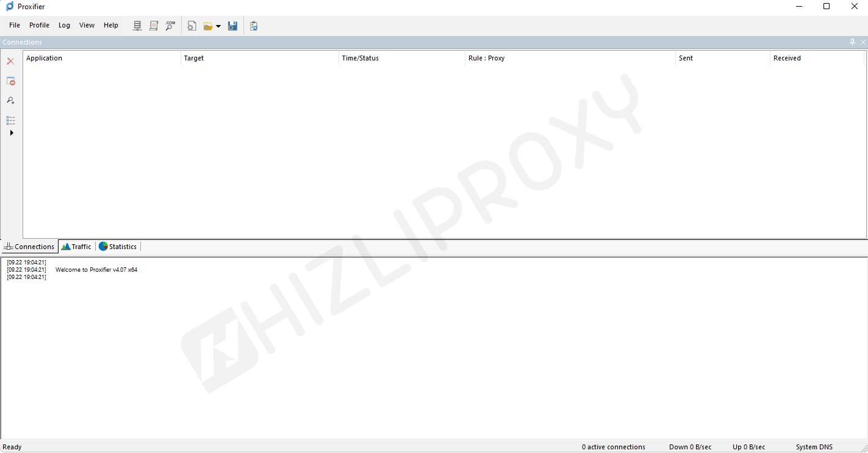Switch to the Statistics tab

point(118,247)
